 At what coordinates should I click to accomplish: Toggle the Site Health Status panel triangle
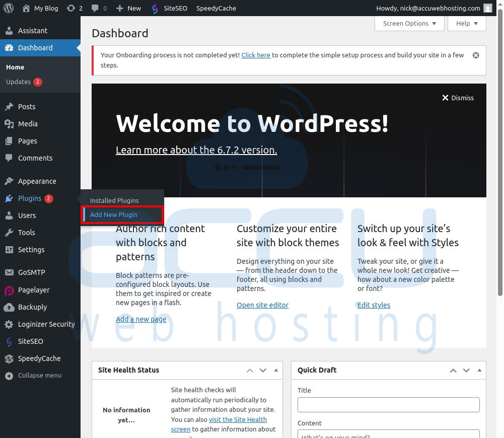[x=276, y=370]
